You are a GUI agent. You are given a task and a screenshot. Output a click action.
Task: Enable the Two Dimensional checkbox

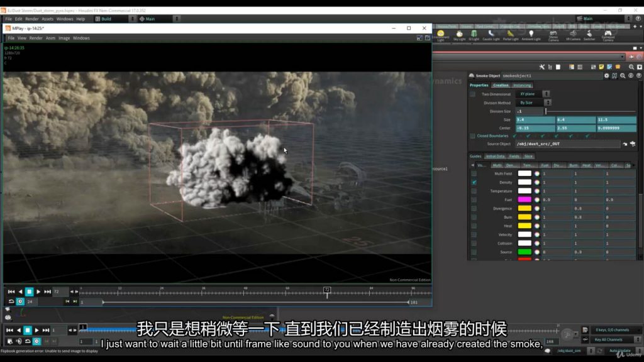pyautogui.click(x=473, y=94)
